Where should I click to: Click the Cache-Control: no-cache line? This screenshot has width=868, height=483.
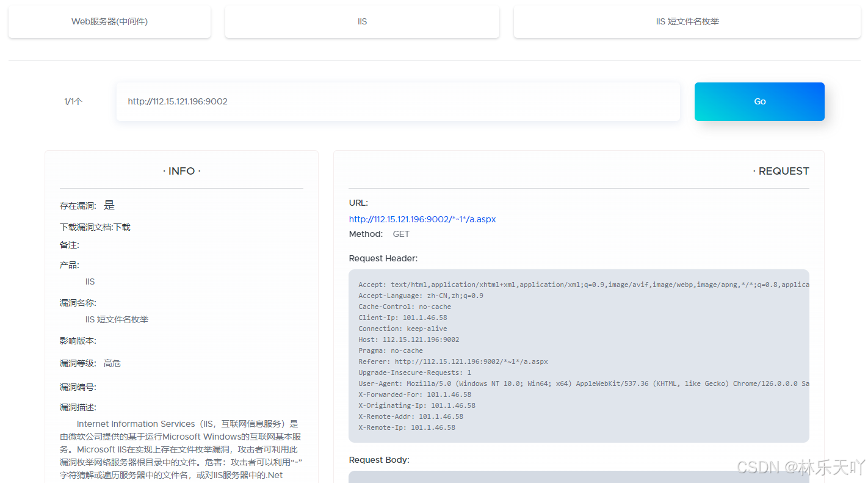pos(405,307)
